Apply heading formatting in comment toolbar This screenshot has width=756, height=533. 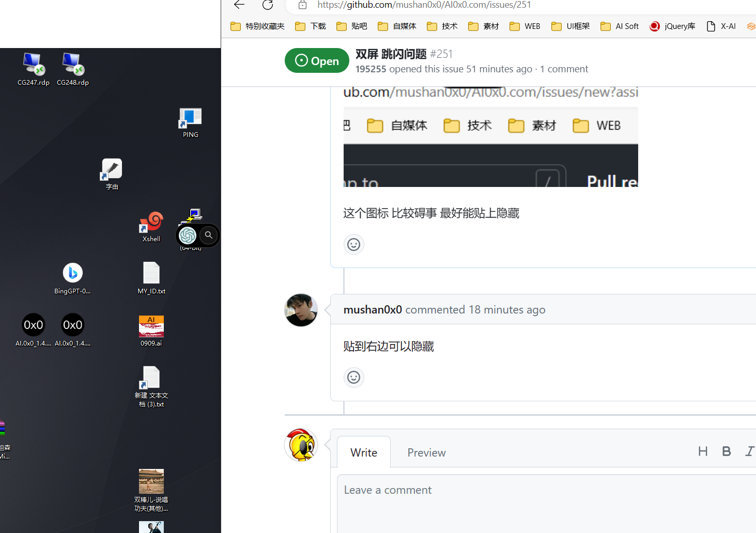point(703,451)
